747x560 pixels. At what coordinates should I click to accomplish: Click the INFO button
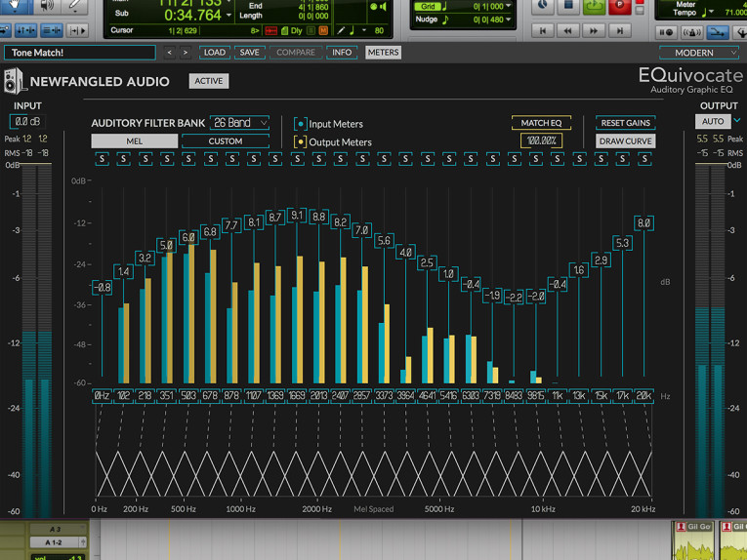point(342,53)
